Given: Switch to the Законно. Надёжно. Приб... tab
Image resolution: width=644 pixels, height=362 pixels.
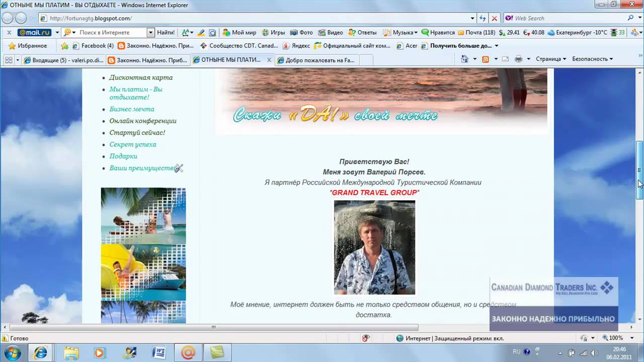Looking at the screenshot, I should point(148,60).
